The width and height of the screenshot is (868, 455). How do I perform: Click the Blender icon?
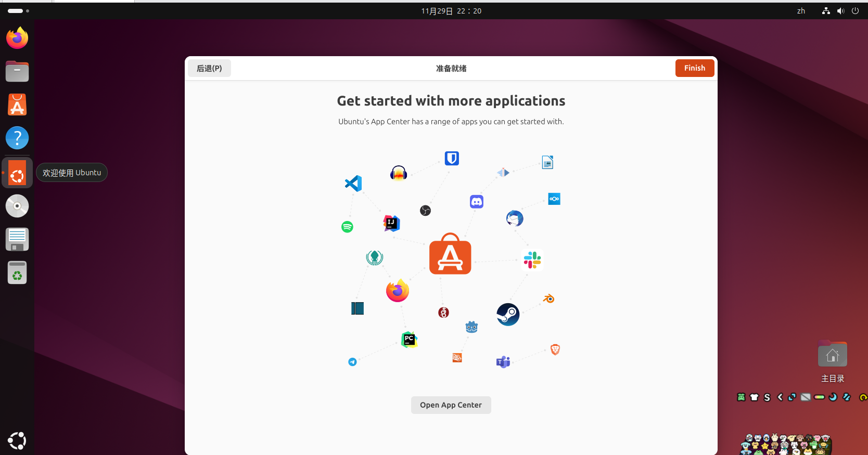549,298
